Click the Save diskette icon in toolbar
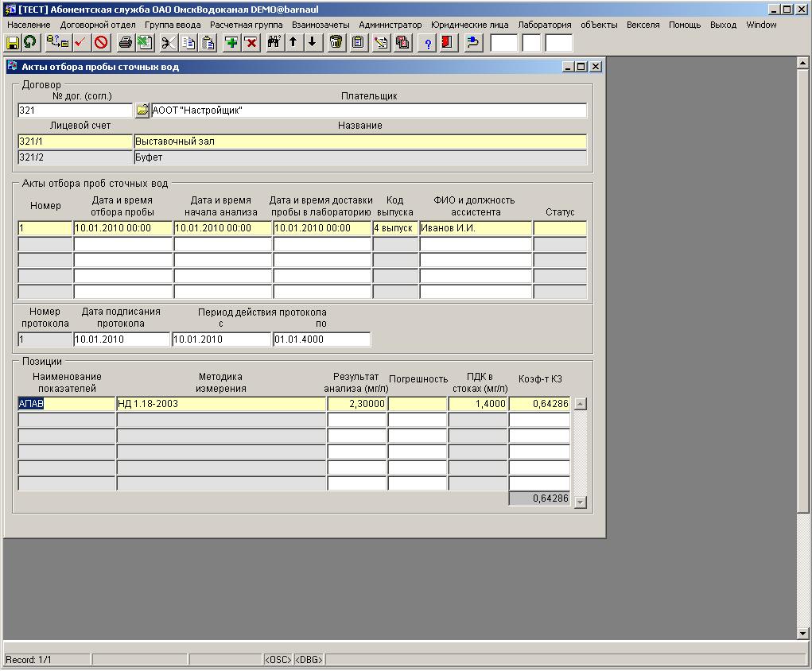The image size is (812, 671). 13,43
